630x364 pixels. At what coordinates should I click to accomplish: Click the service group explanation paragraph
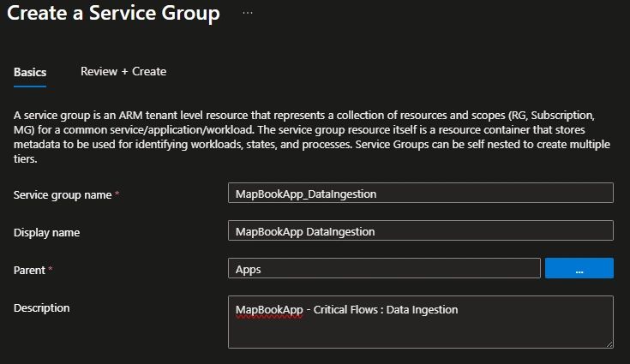(x=312, y=137)
